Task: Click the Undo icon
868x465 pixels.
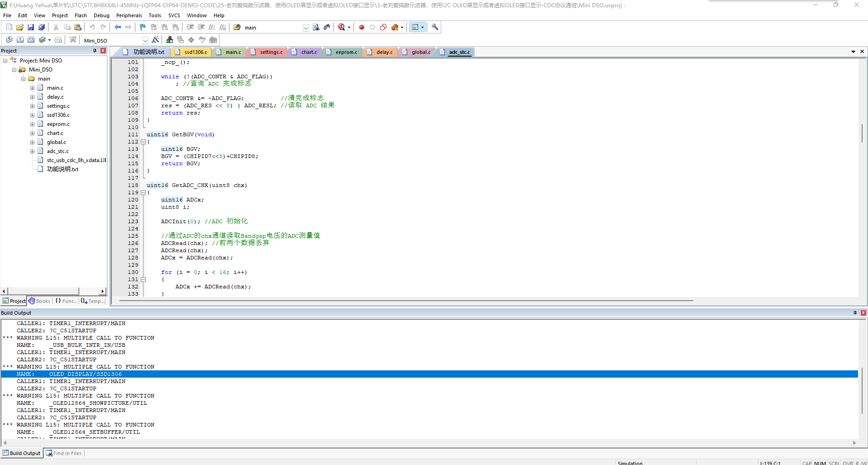Action: (x=92, y=28)
